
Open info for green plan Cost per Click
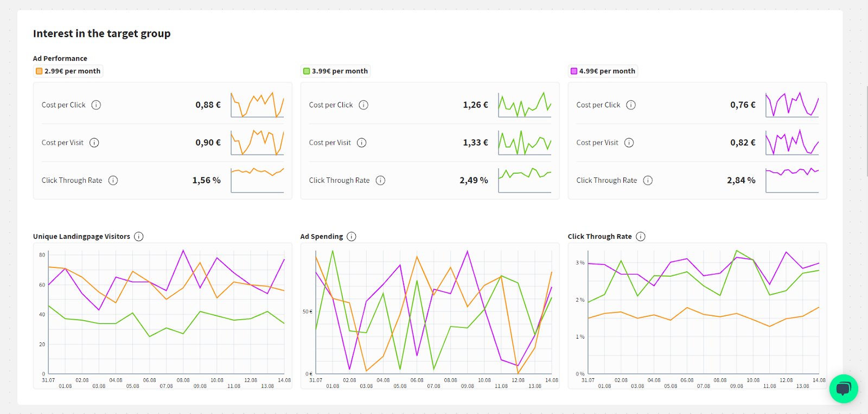tap(363, 105)
